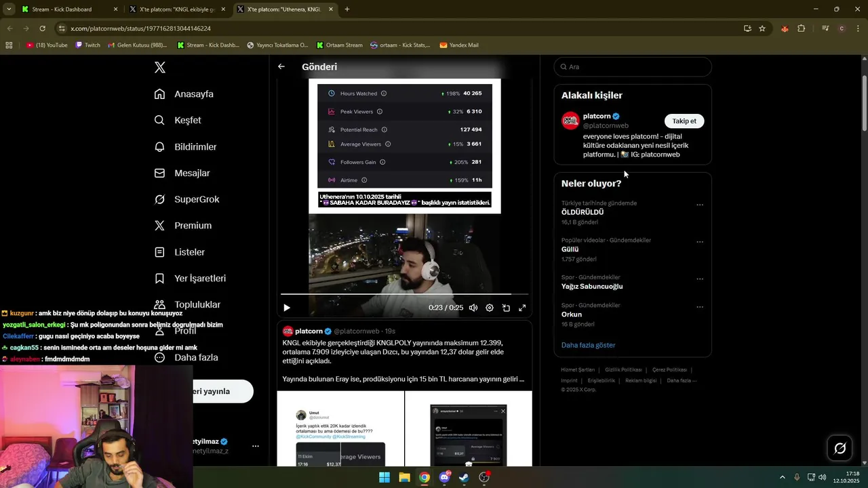Open Bildirimler notifications

pos(186,146)
